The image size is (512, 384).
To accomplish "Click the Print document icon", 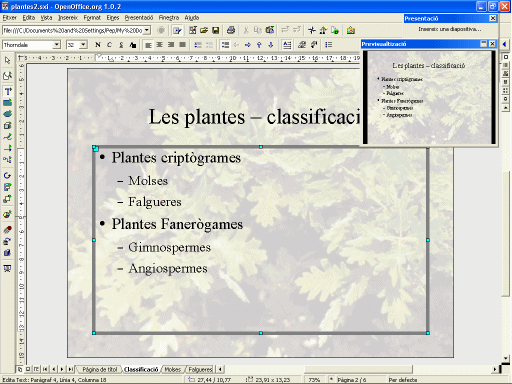I will pos(231,30).
